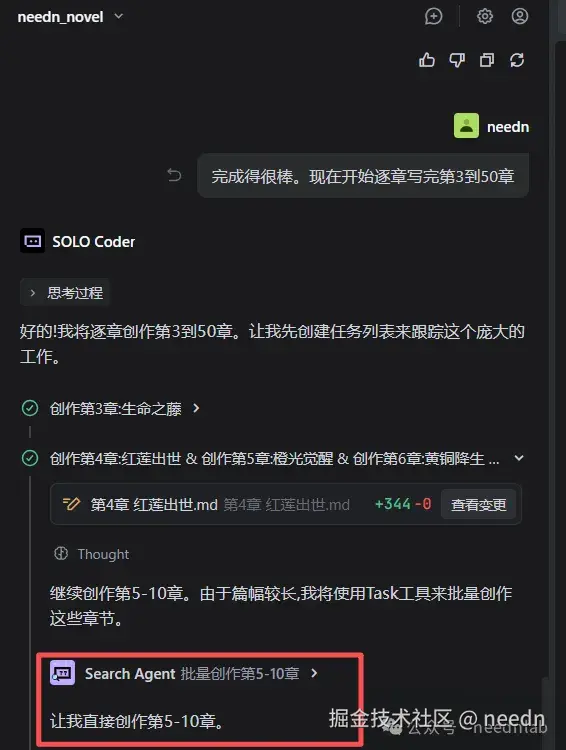Expand the 思考过程 section
The width and height of the screenshot is (566, 750).
click(x=65, y=292)
